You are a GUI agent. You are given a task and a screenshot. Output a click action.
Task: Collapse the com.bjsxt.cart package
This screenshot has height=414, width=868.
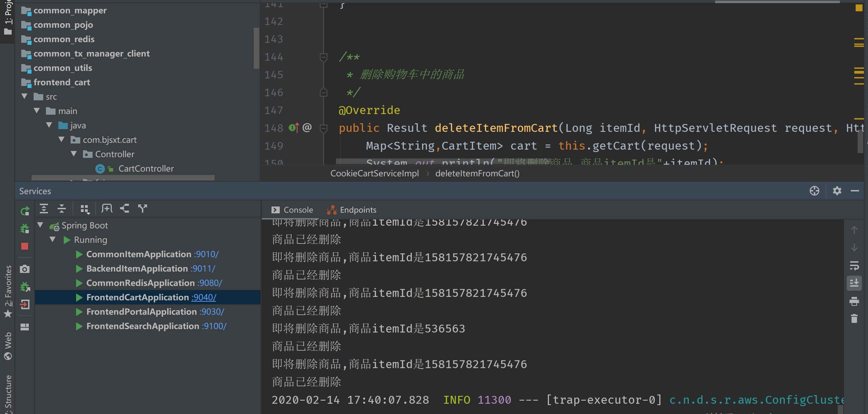[x=62, y=140]
